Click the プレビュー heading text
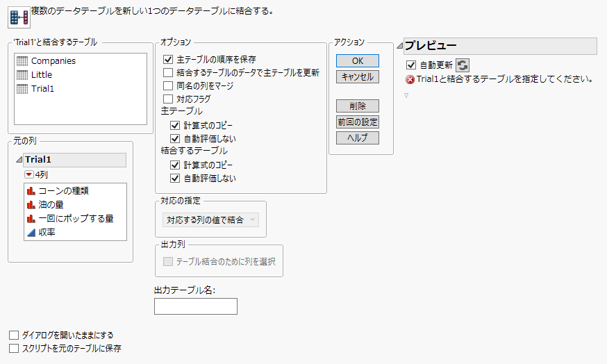607x364 pixels. pos(431,46)
